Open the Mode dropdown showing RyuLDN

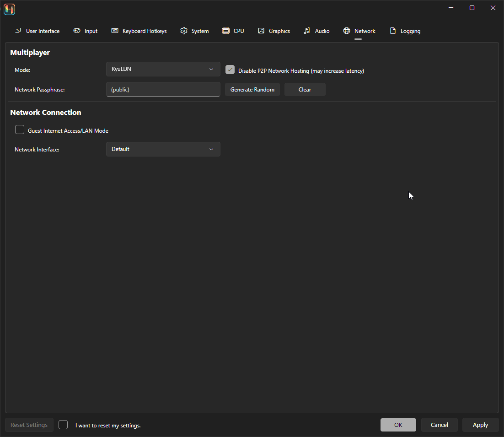pos(163,69)
